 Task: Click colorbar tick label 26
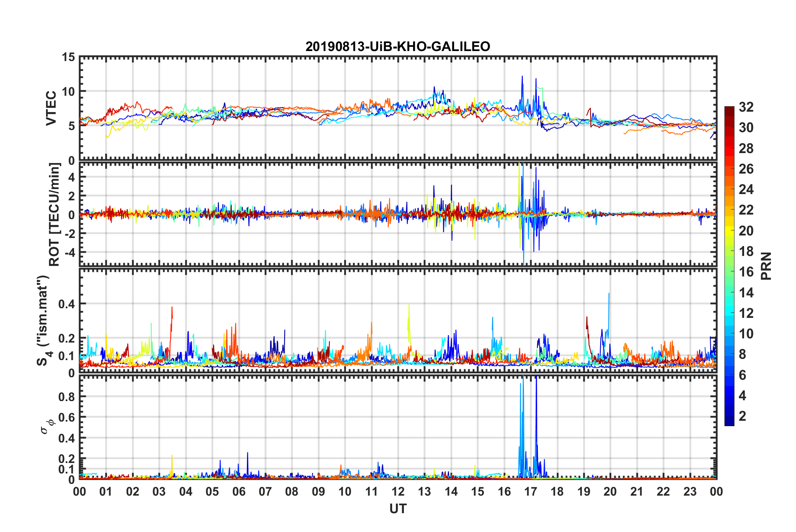[746, 169]
